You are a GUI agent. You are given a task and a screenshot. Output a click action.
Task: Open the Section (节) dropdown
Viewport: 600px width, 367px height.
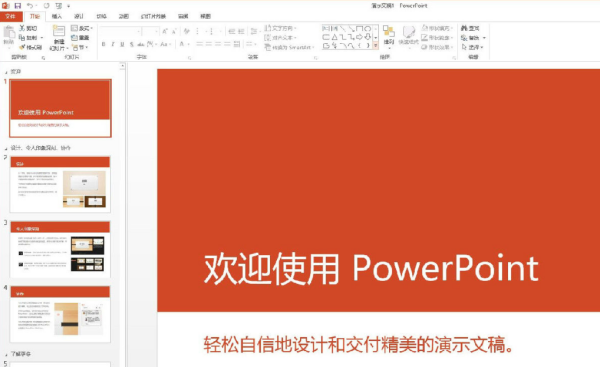pyautogui.click(x=80, y=47)
